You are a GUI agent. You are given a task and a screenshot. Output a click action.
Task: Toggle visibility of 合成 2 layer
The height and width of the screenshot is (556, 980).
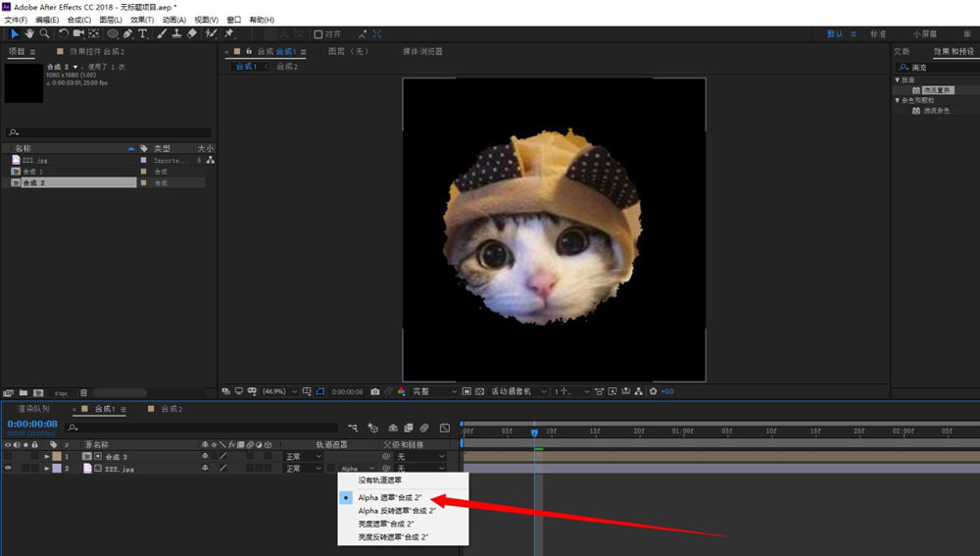(8, 457)
